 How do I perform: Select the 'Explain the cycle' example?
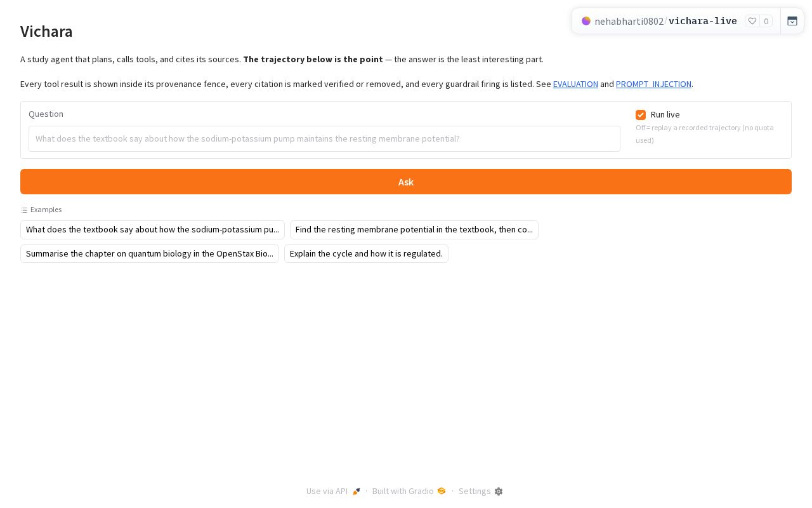pyautogui.click(x=366, y=254)
